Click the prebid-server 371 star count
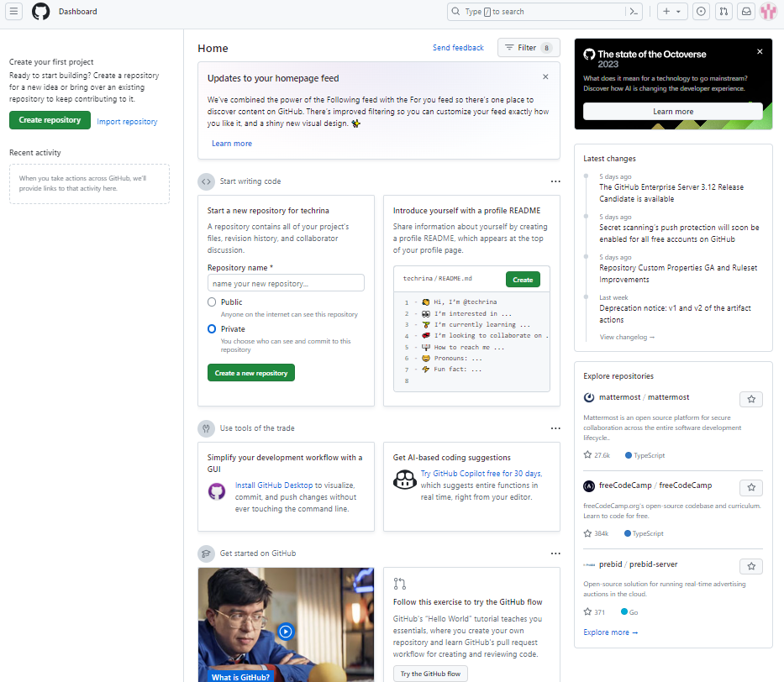 594,612
